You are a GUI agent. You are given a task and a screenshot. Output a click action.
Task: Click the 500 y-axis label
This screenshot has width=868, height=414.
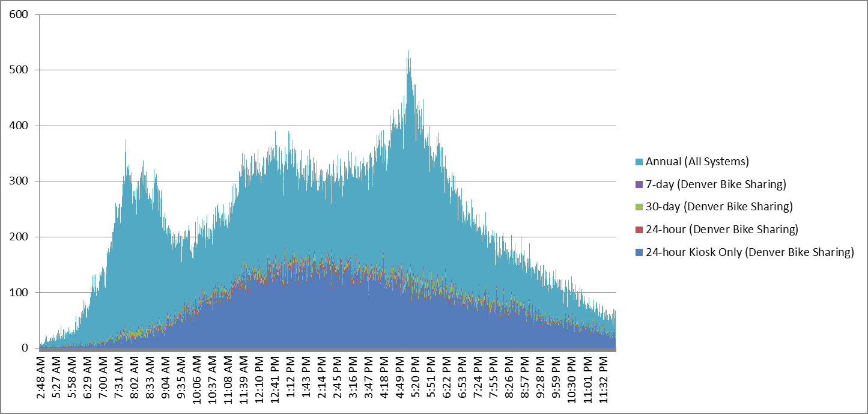tap(19, 70)
